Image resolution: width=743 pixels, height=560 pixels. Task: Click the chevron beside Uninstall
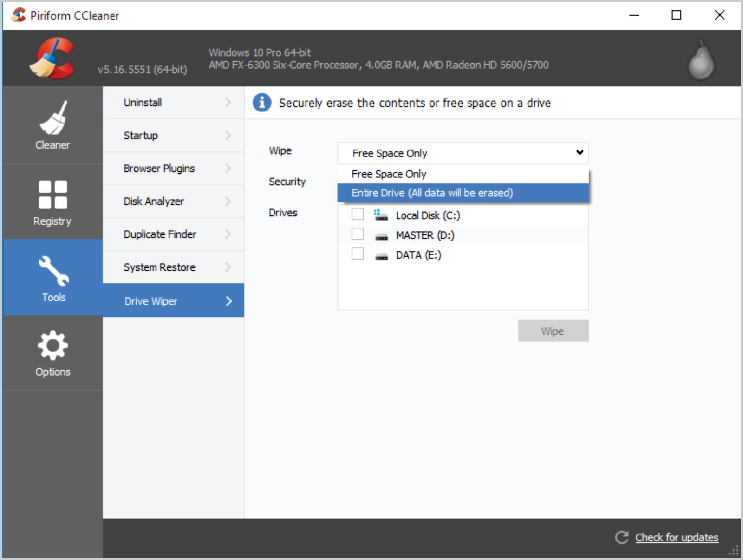[228, 102]
